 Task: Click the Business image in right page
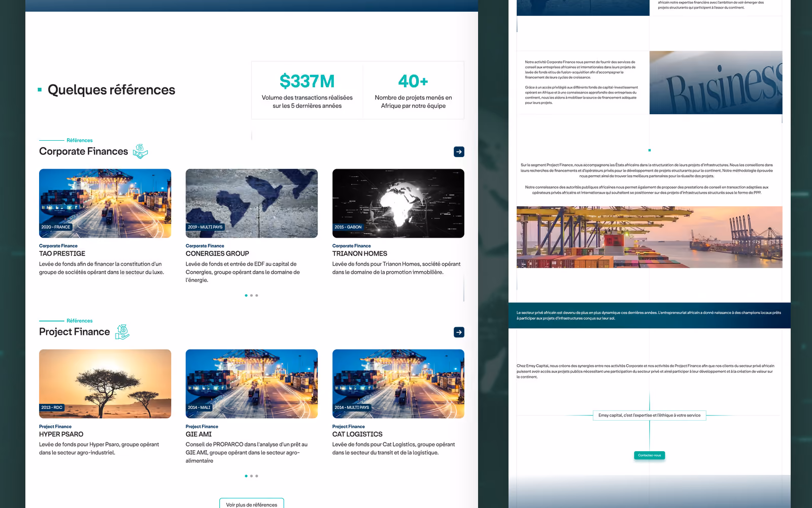pos(716,82)
